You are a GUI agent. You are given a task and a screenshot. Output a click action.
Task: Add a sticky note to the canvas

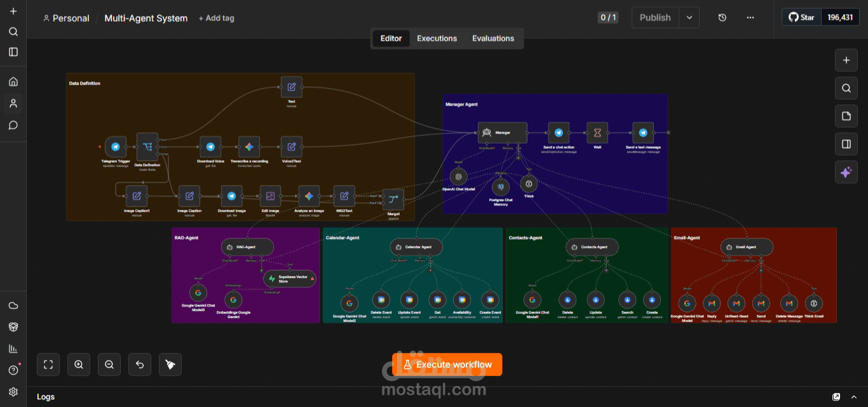(846, 116)
